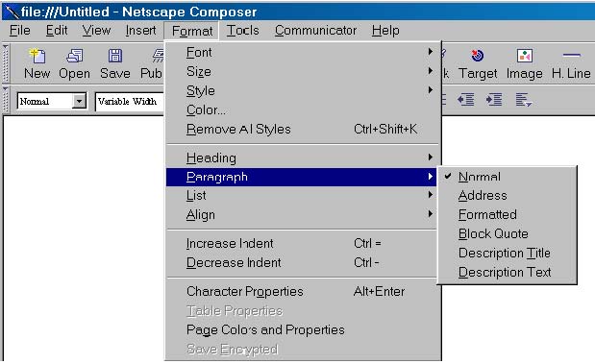
Task: Click the Open file toolbar icon
Action: (x=74, y=56)
